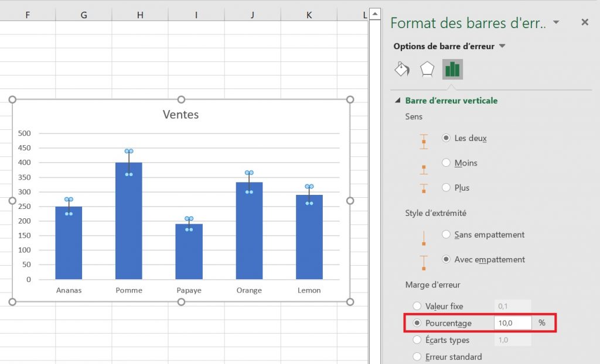600x364 pixels.
Task: Click the chart's right middle resize handle
Action: click(350, 201)
